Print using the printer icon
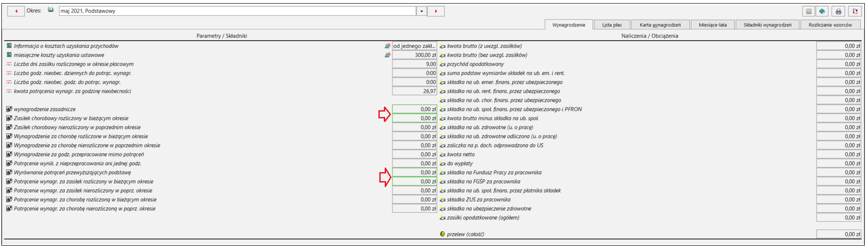This screenshot has width=868, height=248. click(x=839, y=11)
